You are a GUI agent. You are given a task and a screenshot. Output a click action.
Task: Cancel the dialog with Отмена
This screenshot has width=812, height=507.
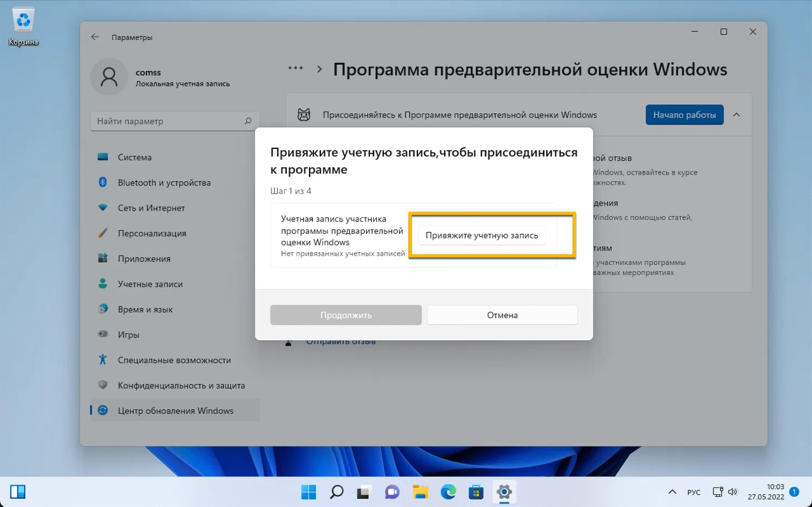pos(502,315)
